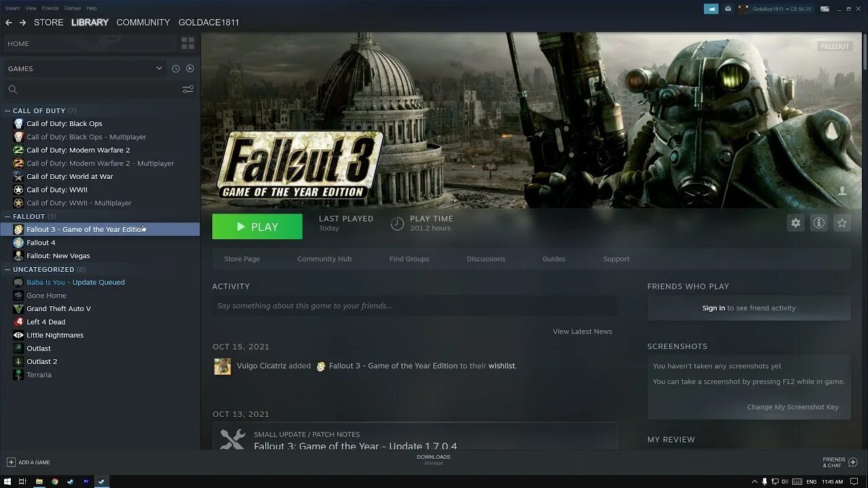The image size is (868, 488).
Task: Open Discussions link
Action: pos(486,259)
